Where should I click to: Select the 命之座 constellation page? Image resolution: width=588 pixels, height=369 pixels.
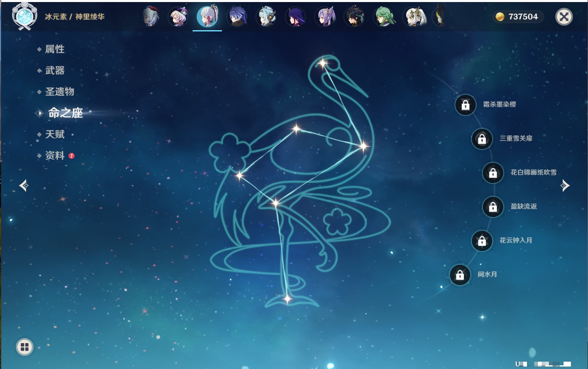click(65, 113)
